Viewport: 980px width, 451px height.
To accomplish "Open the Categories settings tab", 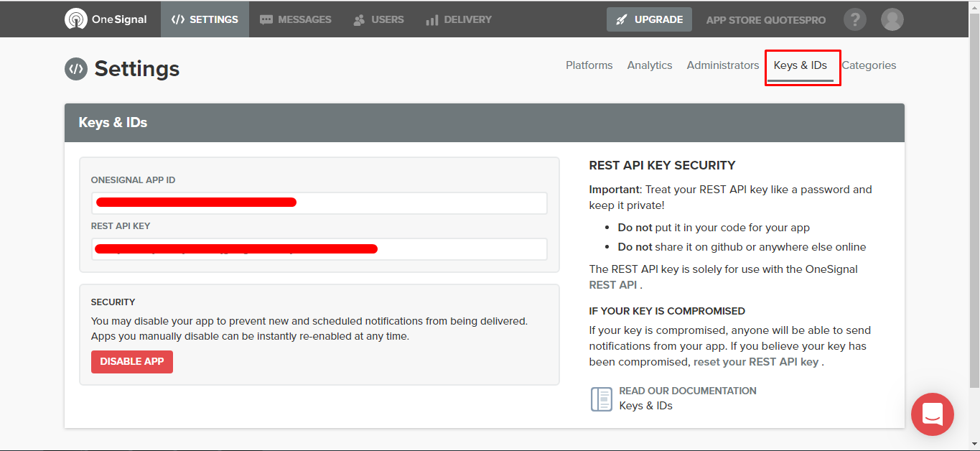I will tap(869, 65).
